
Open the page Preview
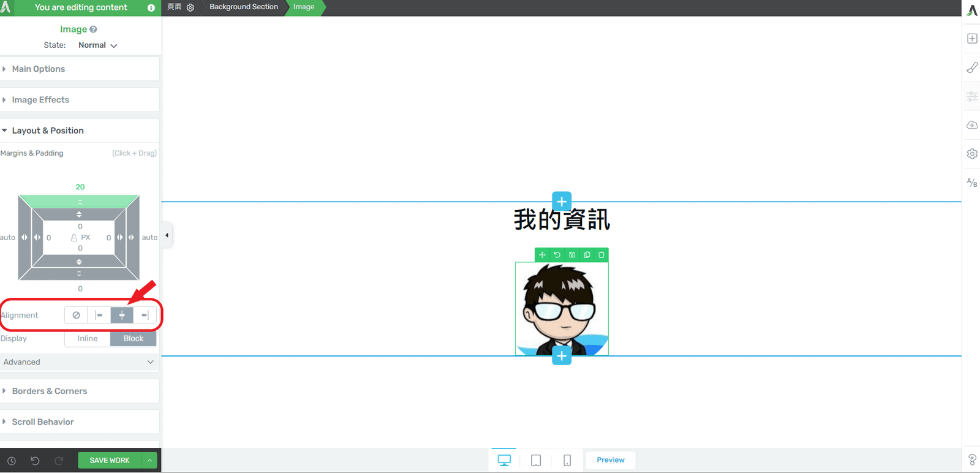point(611,460)
